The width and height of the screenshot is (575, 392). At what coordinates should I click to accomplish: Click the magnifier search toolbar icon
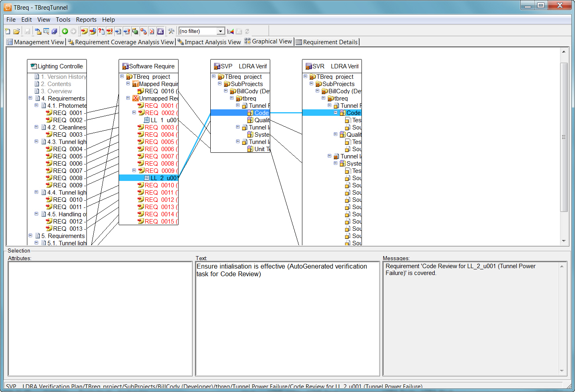(x=46, y=31)
